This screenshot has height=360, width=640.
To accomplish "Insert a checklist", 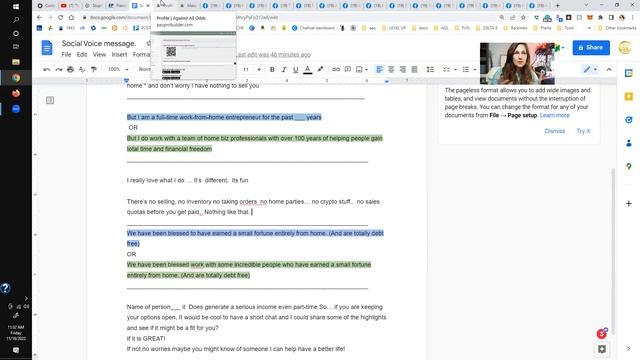I will 447,69.
